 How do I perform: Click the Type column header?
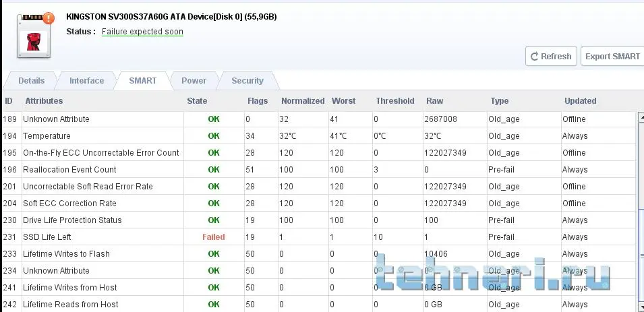500,101
